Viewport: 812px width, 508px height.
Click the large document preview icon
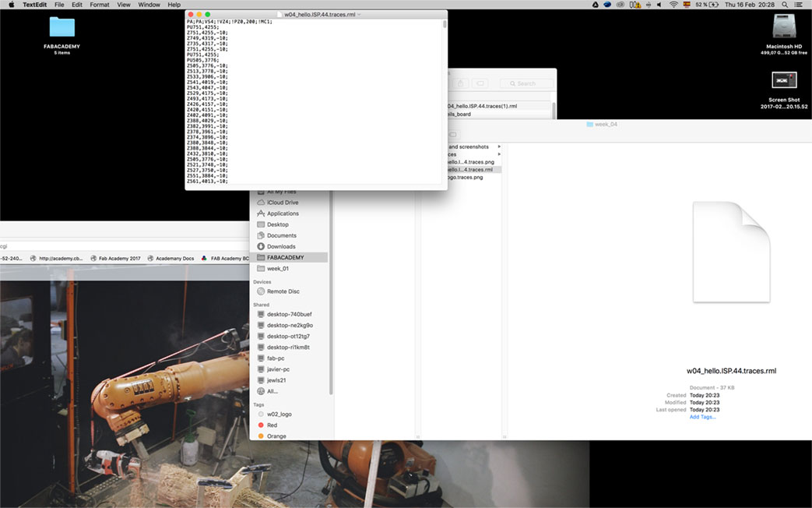pyautogui.click(x=731, y=252)
